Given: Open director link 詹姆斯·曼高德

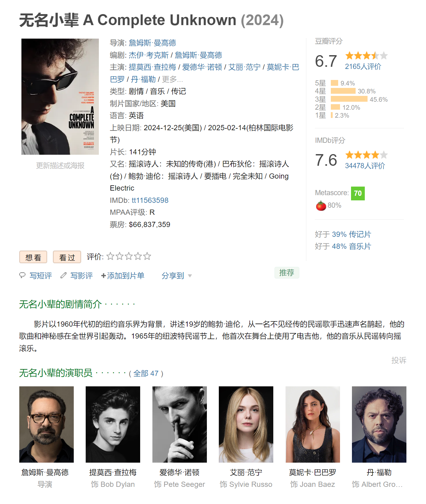Looking at the screenshot, I should (152, 43).
